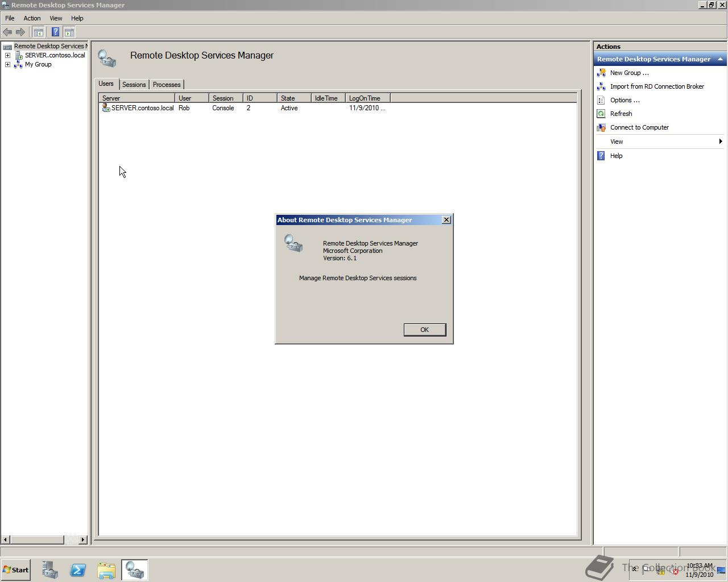Toggle the Show/Hide Console Tree icon

[x=39, y=32]
